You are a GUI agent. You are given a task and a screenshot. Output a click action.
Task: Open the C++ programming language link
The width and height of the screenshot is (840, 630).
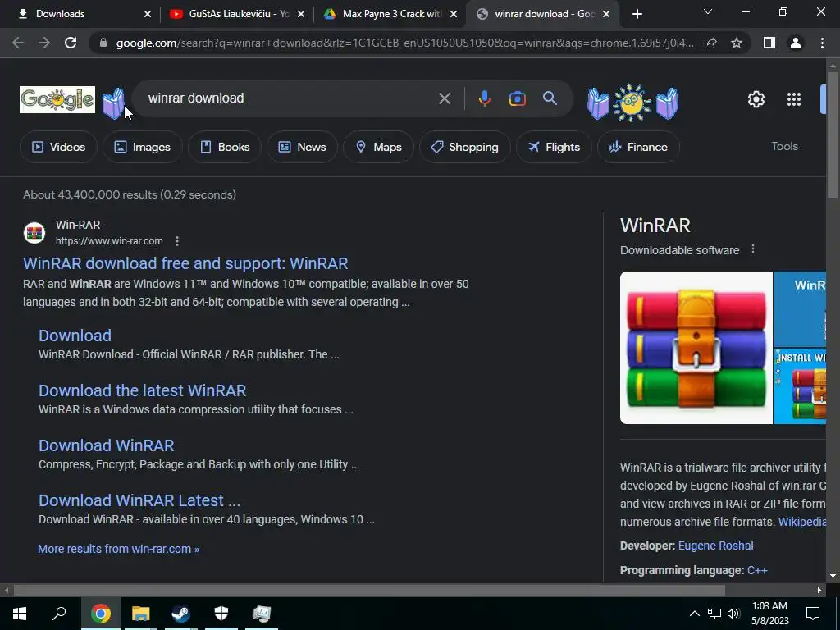[x=757, y=570]
